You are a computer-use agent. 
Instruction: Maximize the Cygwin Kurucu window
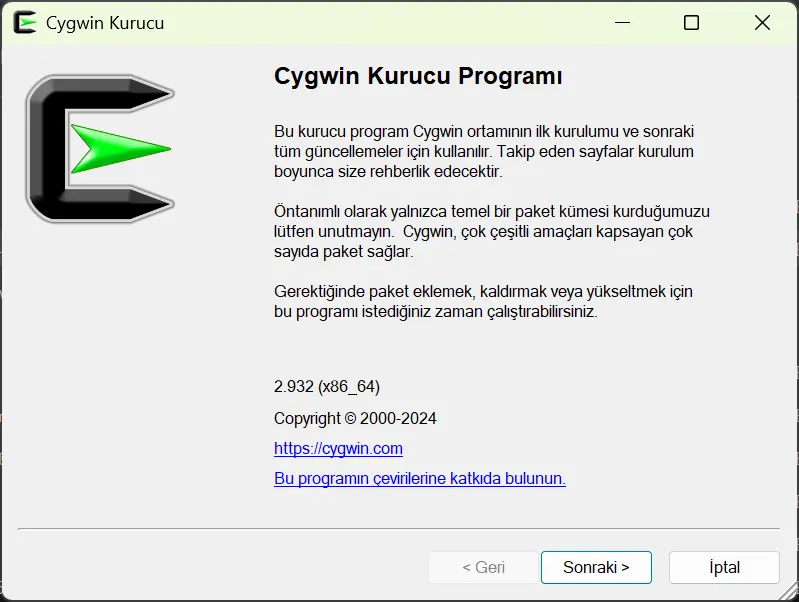[691, 22]
